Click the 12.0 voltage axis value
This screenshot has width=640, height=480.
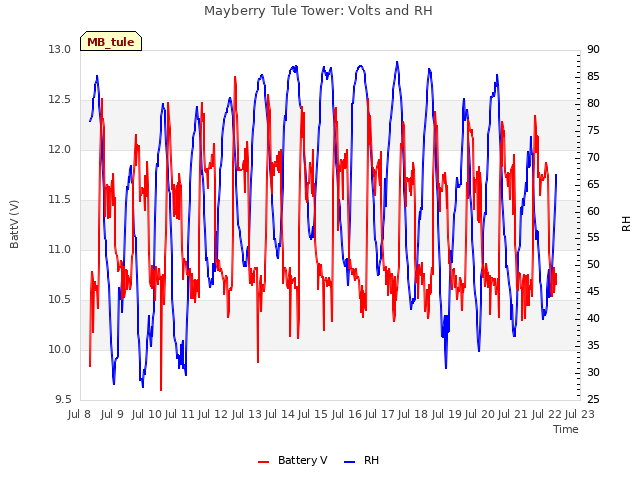pyautogui.click(x=60, y=149)
